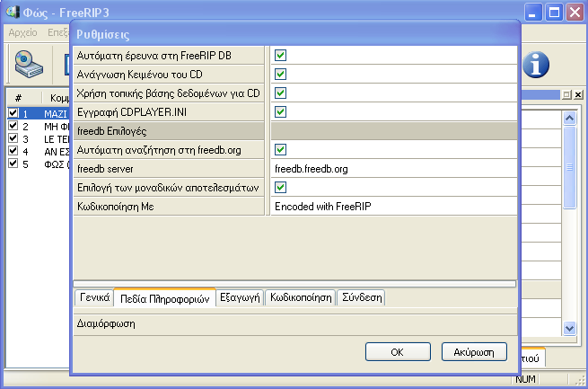Open the Αρχείο menu

pos(22,32)
